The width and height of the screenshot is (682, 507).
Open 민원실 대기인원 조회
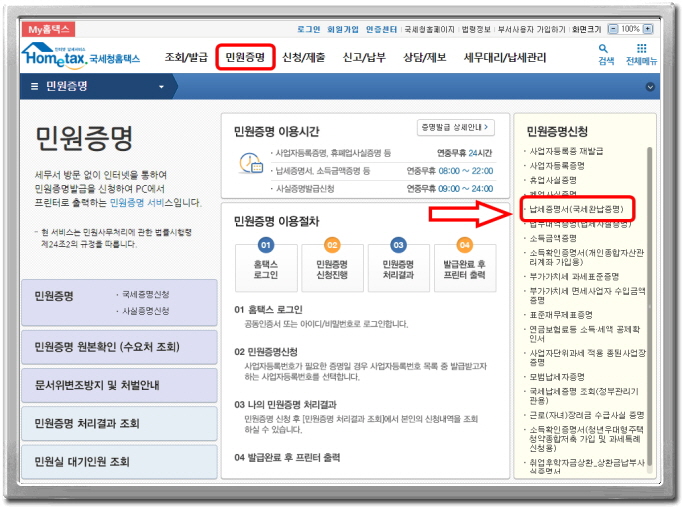coord(119,462)
